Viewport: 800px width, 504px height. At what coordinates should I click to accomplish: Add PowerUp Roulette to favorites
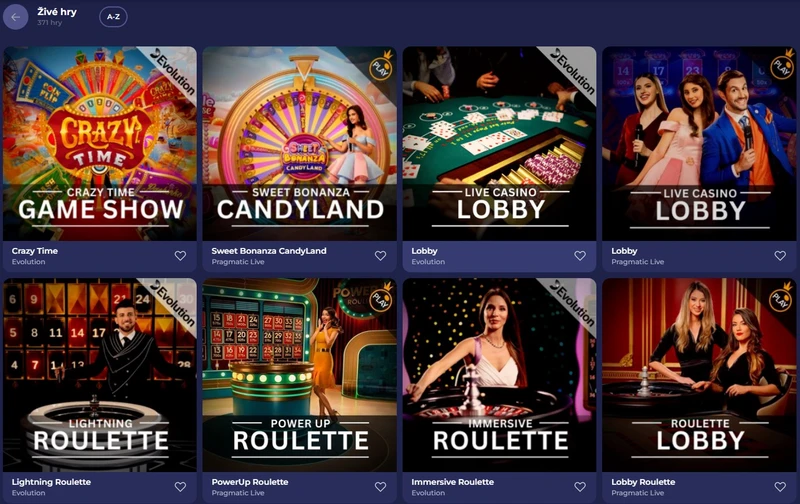tap(381, 487)
